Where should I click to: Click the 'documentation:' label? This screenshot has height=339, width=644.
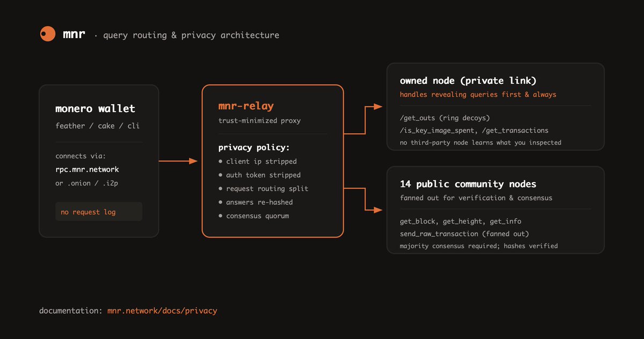click(x=71, y=311)
